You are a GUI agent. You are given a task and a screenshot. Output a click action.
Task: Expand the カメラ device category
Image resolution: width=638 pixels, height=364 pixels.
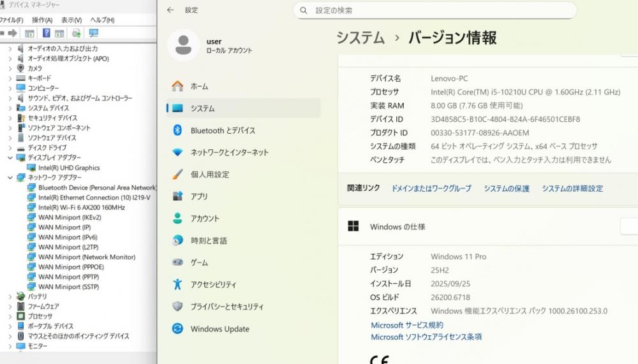click(10, 68)
